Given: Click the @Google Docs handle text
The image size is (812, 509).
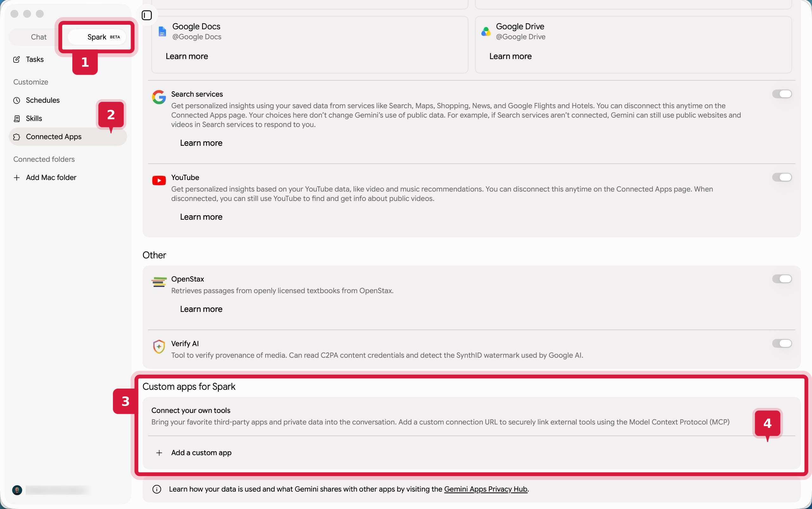Looking at the screenshot, I should pos(197,37).
